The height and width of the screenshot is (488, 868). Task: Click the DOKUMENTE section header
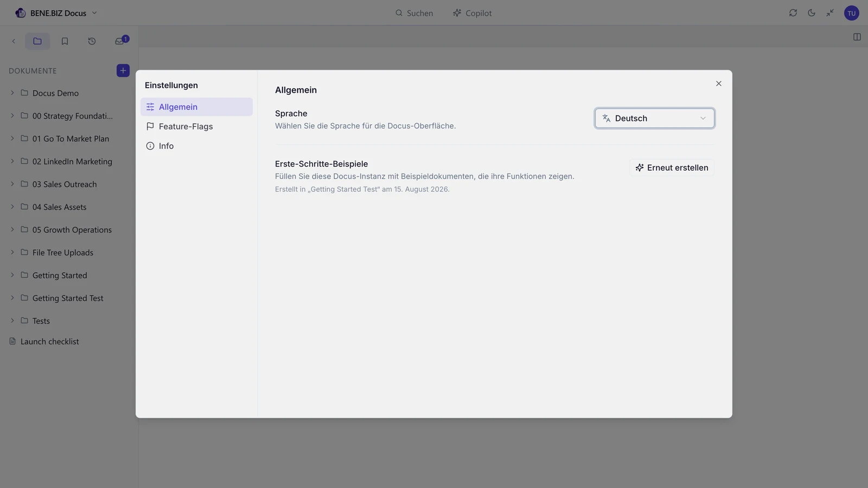33,71
